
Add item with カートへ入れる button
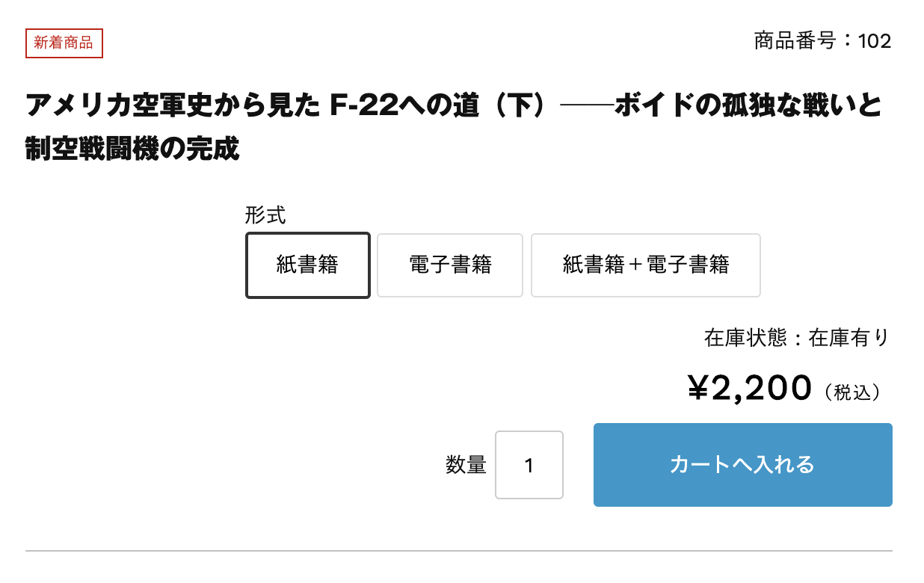(x=742, y=465)
